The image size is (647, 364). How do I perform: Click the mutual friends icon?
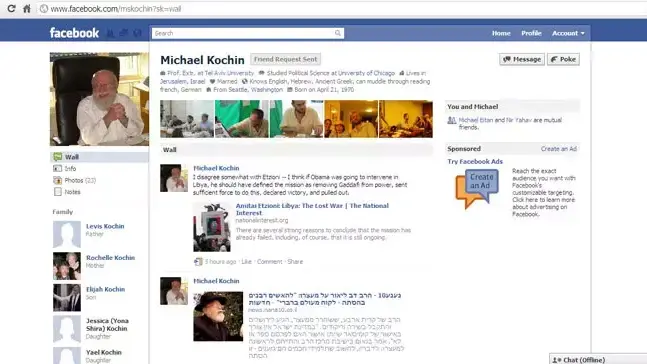pyautogui.click(x=452, y=121)
